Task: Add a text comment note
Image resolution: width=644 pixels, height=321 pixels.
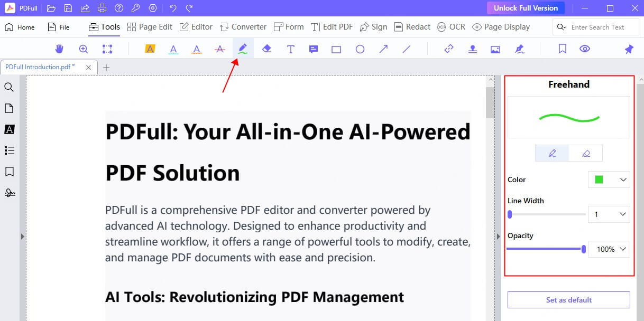Action: point(314,49)
